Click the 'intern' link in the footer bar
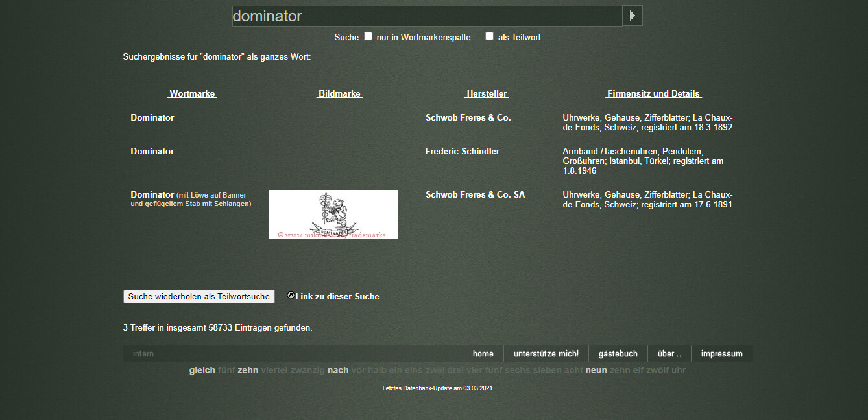868x420 pixels. (143, 354)
